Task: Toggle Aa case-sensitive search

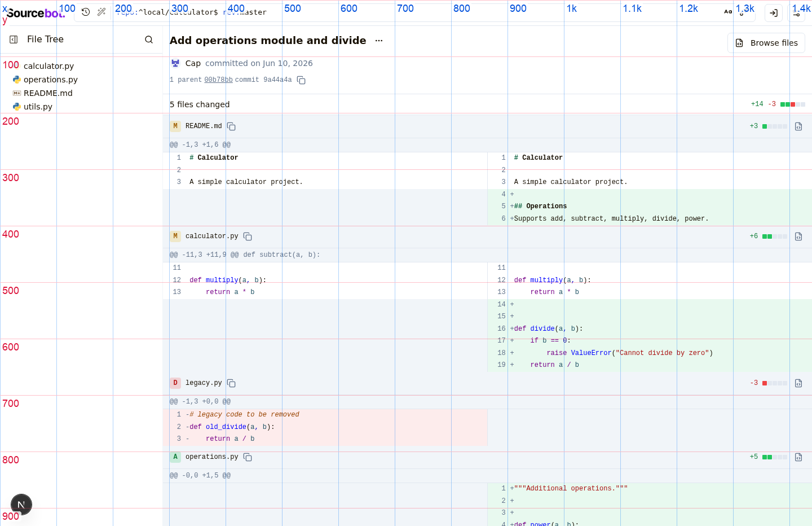Action: 728,12
